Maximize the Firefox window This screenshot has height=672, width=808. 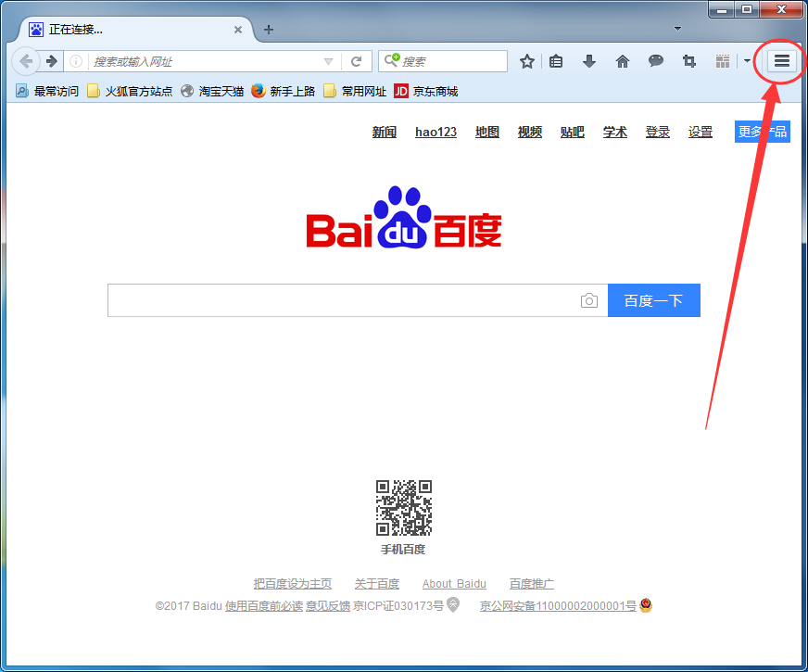pos(746,9)
